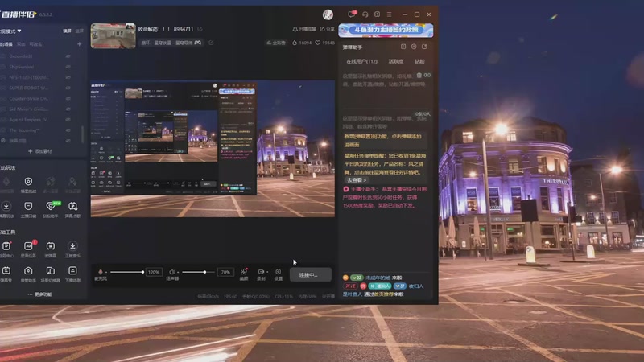The image size is (644, 362).
Task: Toggle visibility of the NFS-1320 source
Action: click(68, 77)
